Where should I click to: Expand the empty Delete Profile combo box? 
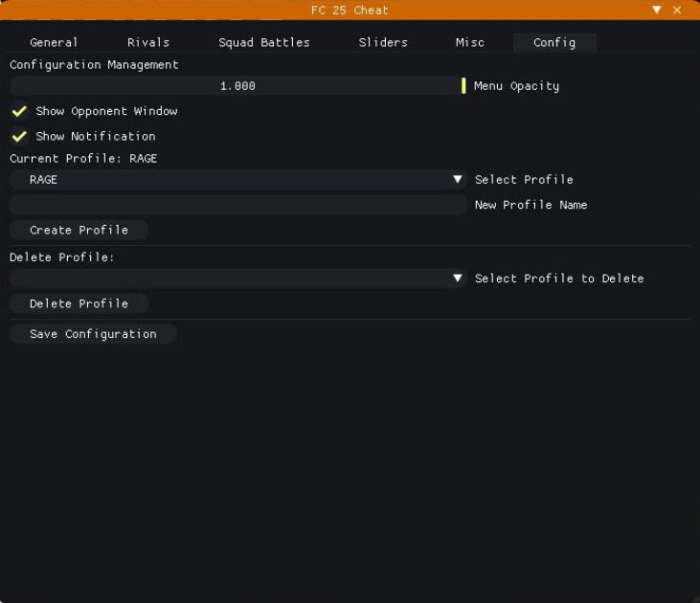[x=237, y=279]
